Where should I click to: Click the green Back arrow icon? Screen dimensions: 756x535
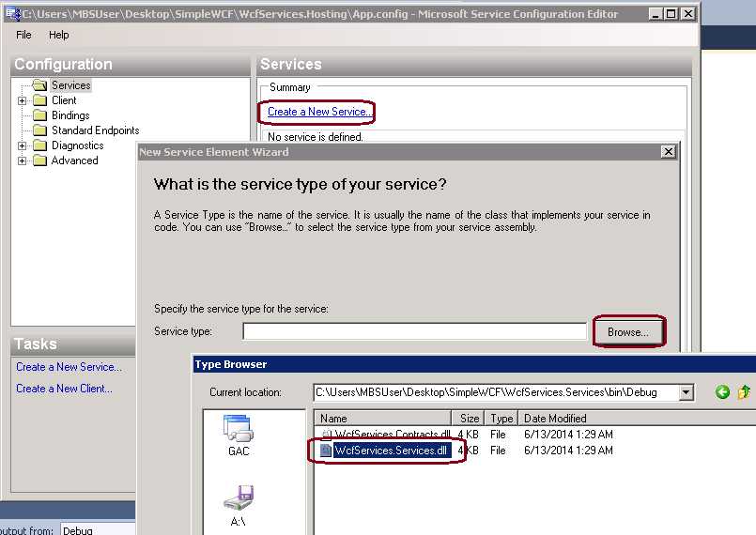[722, 391]
